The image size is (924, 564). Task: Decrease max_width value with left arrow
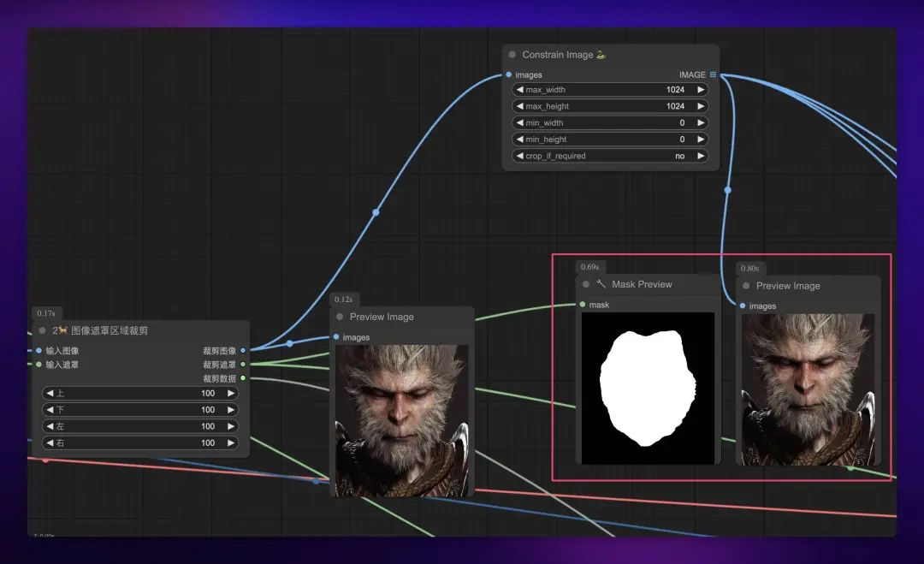[520, 90]
